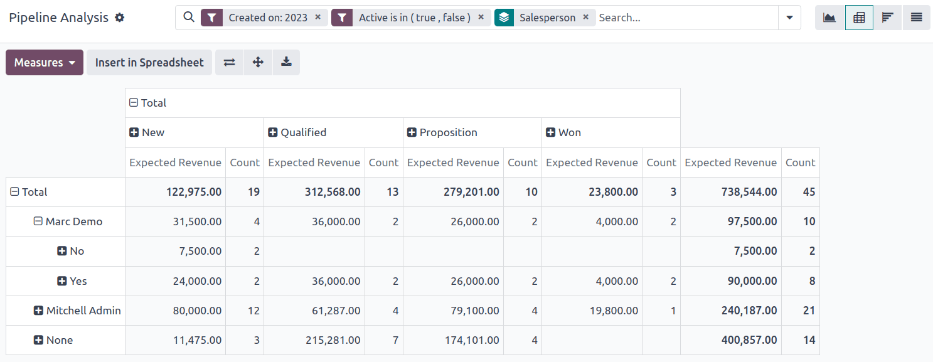Viewport: 933px width, 362px height.
Task: Click the 122,975.00 cell
Action: pos(176,192)
